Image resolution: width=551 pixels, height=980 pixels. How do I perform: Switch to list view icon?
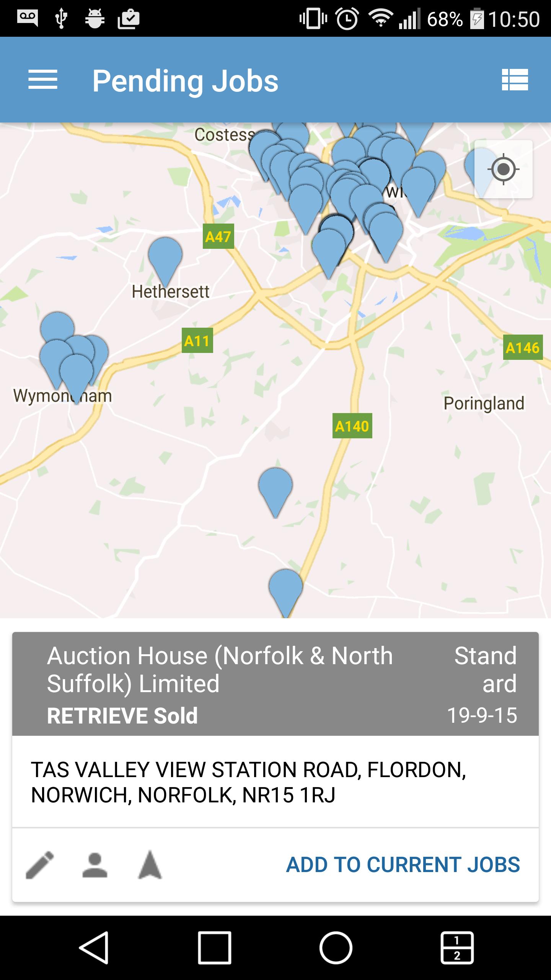(x=515, y=80)
